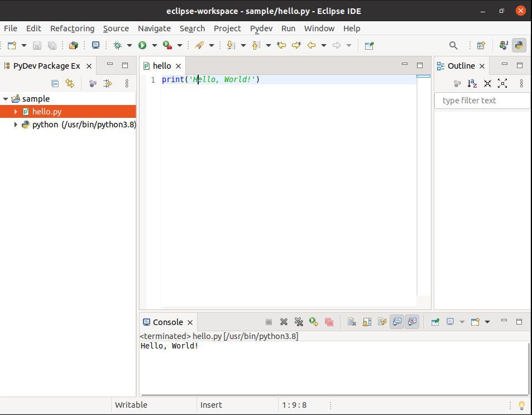The width and height of the screenshot is (532, 415).
Task: Select the Outline view tab
Action: click(x=461, y=66)
